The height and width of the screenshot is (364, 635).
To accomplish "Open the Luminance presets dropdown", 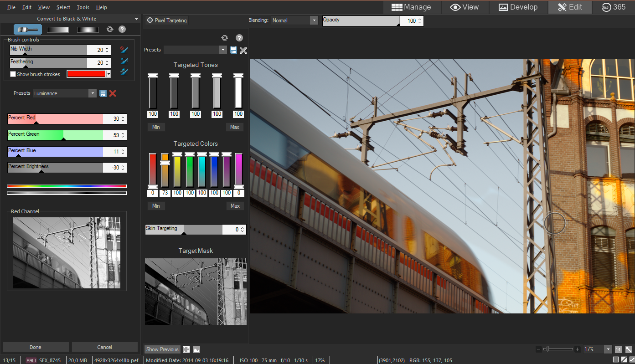I will [x=93, y=93].
